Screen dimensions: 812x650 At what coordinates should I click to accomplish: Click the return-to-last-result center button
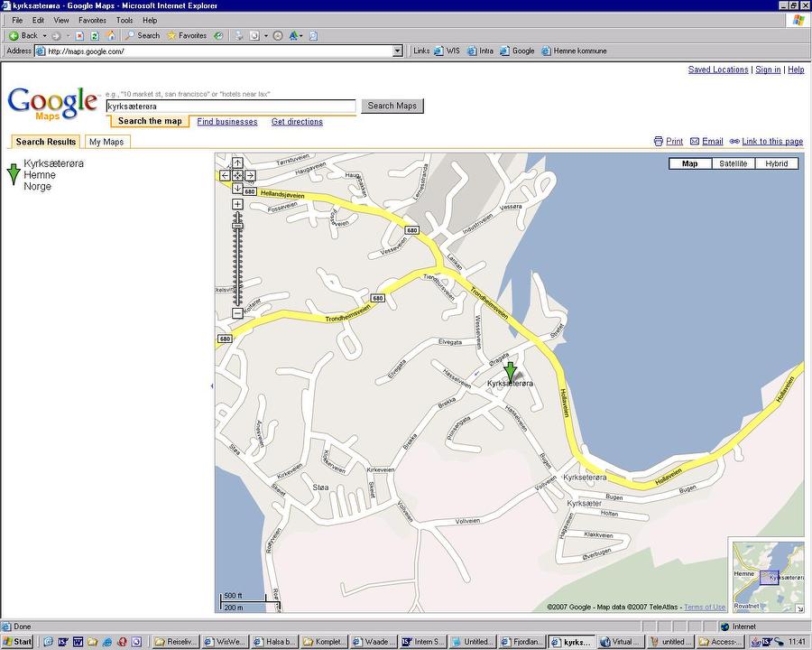(237, 175)
